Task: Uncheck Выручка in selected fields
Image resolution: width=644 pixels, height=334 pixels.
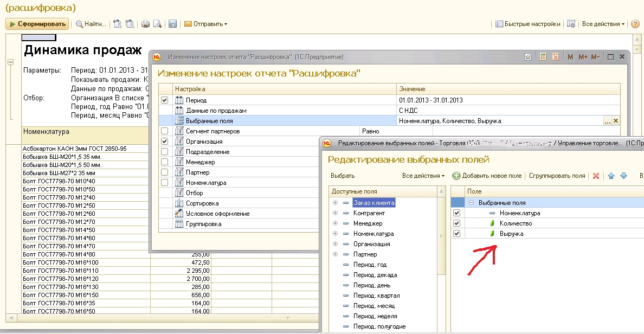Action: (x=457, y=233)
